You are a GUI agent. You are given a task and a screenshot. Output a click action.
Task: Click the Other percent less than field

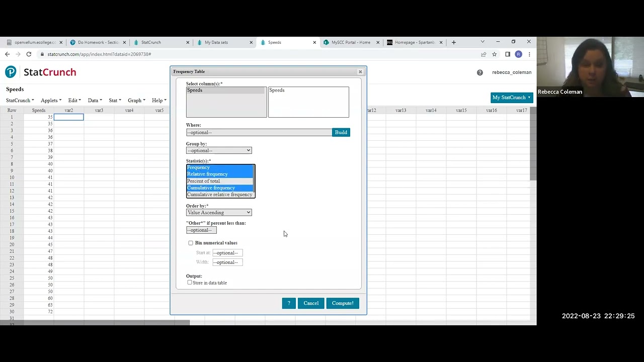pos(201,230)
